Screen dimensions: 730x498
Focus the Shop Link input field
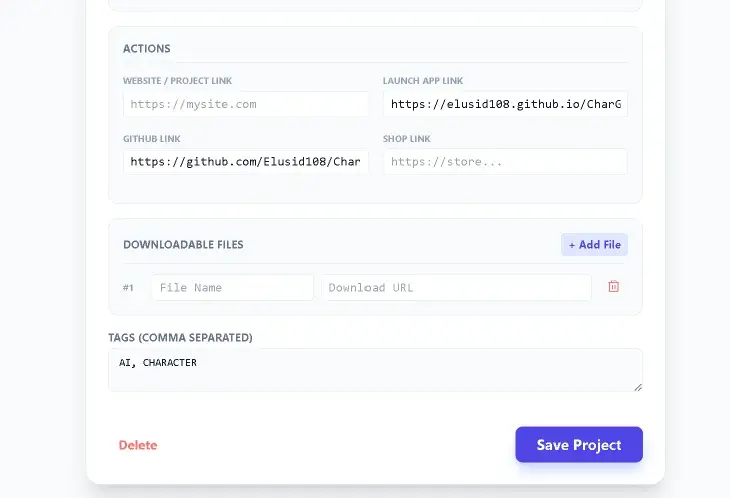505,162
